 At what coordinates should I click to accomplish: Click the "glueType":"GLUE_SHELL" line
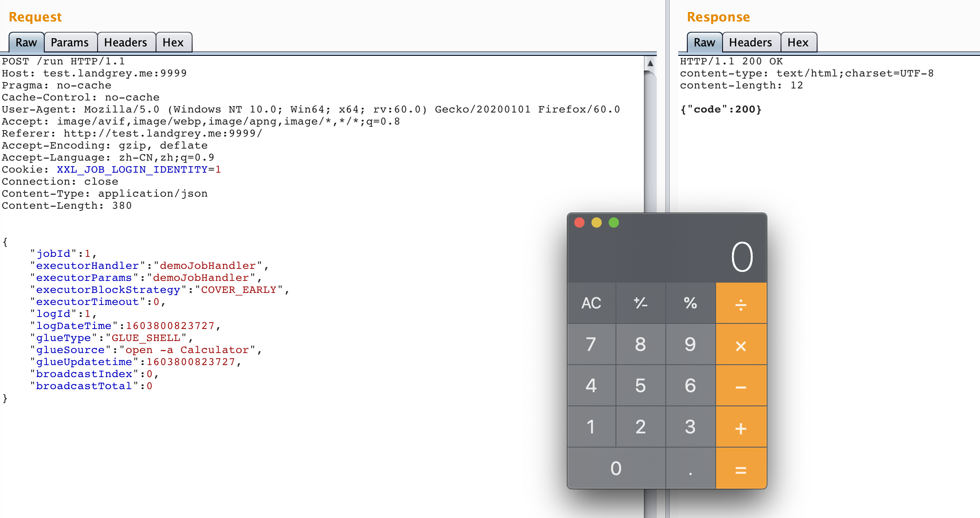pyautogui.click(x=111, y=338)
